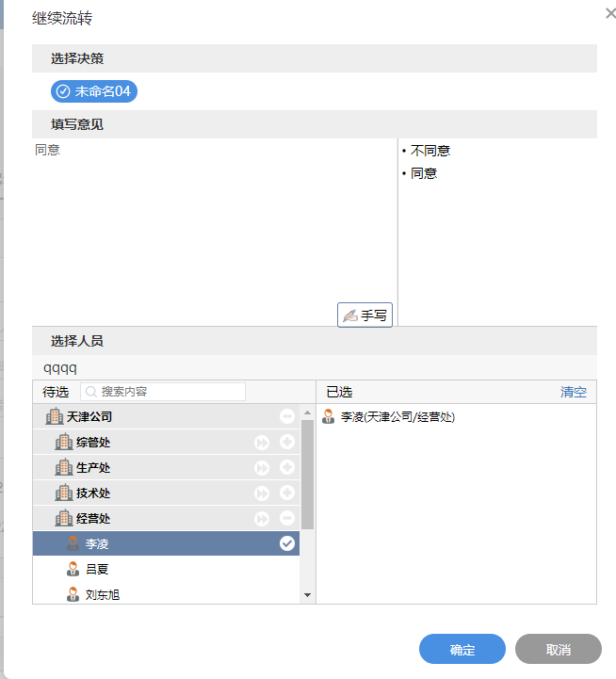Select person 吕夏 in the list

[x=97, y=569]
